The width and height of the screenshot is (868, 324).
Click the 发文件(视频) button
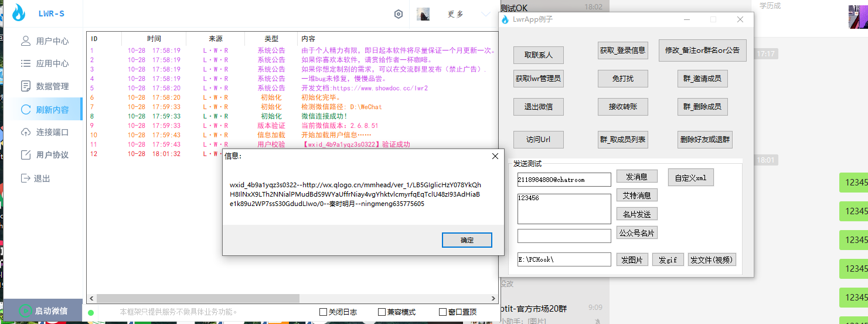click(711, 259)
